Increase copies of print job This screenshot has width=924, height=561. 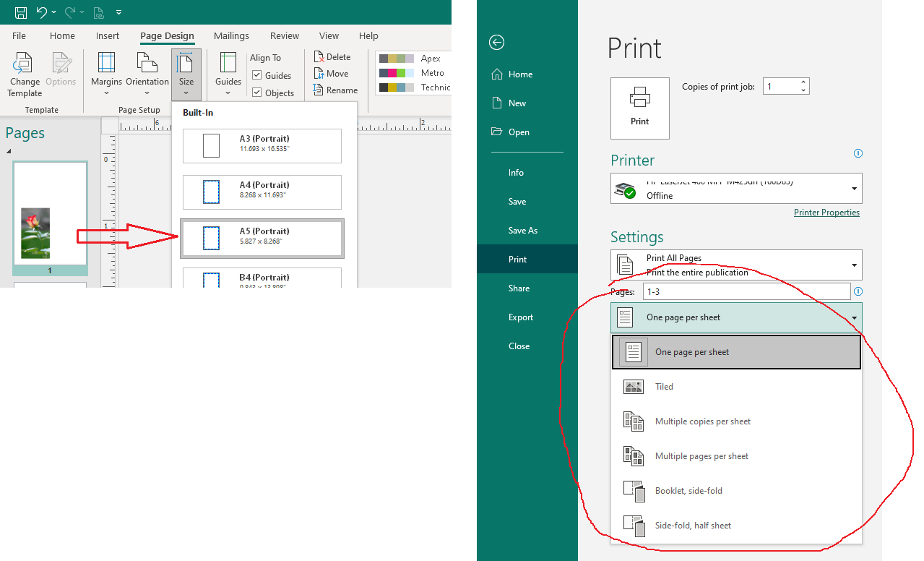(803, 82)
